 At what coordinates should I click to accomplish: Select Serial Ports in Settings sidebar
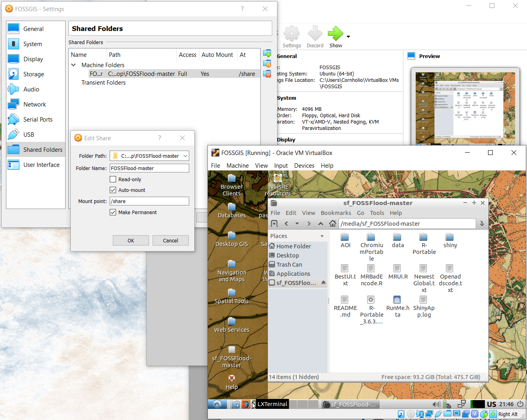coord(36,120)
